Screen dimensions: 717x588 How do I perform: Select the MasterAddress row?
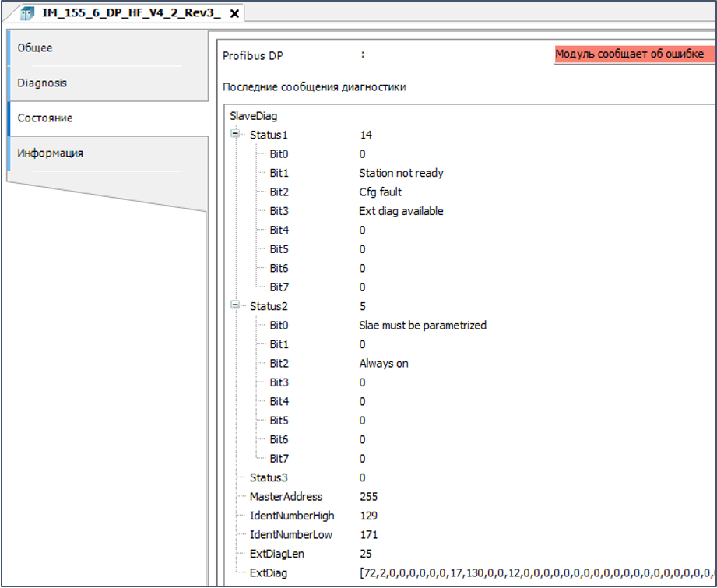pyautogui.click(x=285, y=497)
